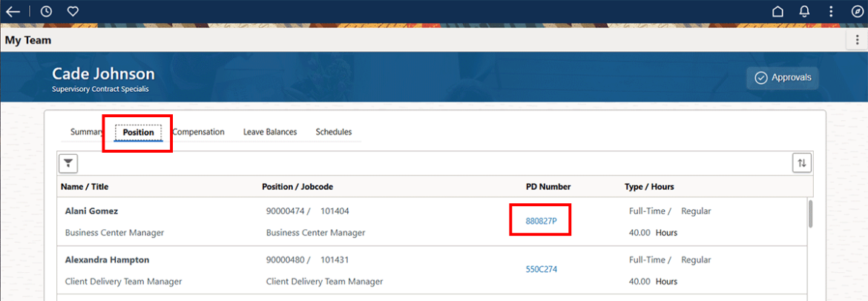Click the Position / Jobcode column header
This screenshot has height=301, width=868.
(297, 187)
